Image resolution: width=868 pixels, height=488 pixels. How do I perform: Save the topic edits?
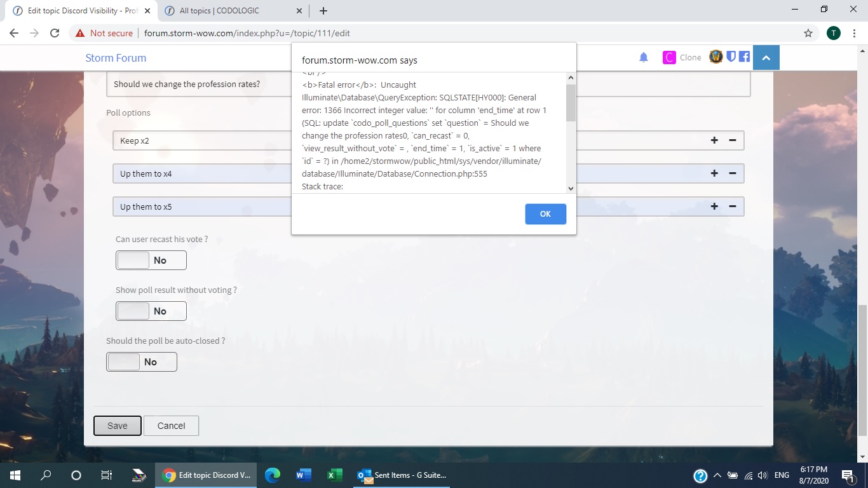point(118,426)
